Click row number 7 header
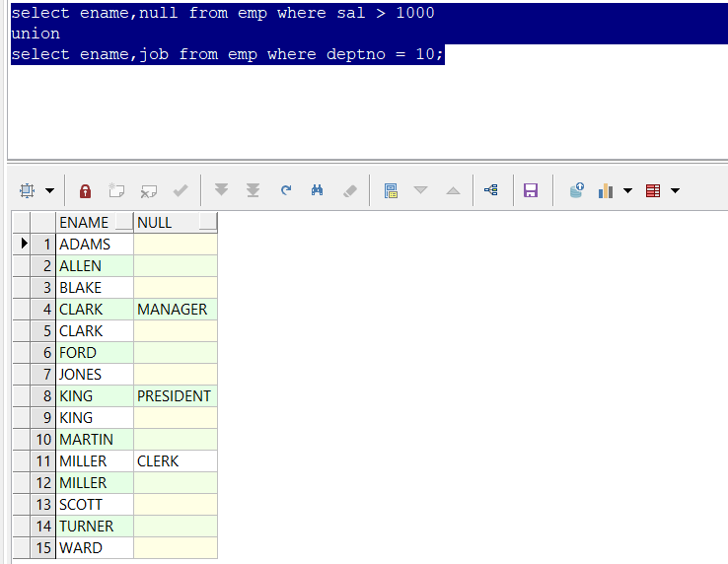Viewport: 728px width, 564px height. click(x=43, y=374)
